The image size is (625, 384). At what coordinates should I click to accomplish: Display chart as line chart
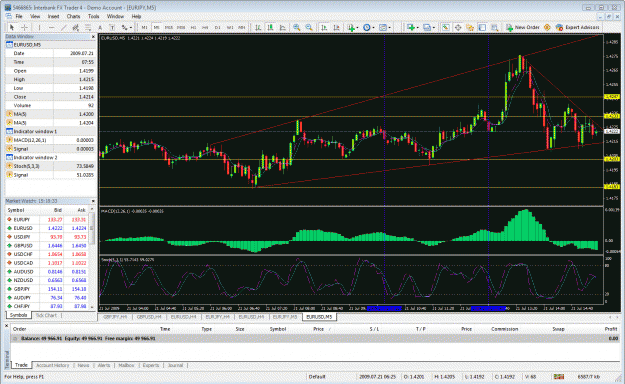click(283, 27)
